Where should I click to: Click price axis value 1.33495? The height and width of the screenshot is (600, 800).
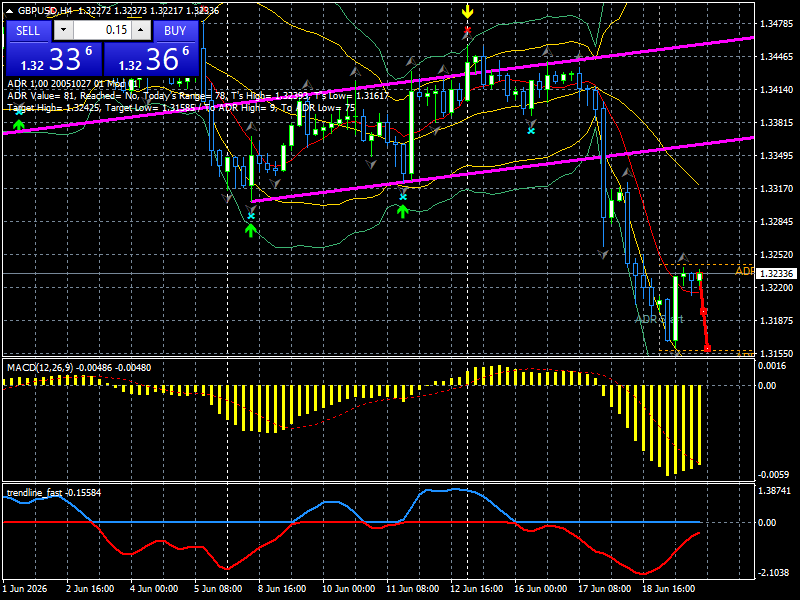pos(777,156)
